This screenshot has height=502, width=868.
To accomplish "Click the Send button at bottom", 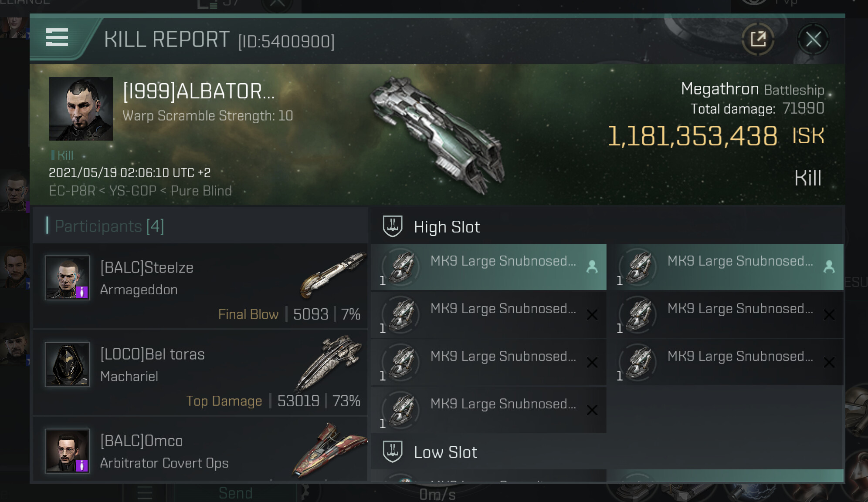I will pos(235,493).
